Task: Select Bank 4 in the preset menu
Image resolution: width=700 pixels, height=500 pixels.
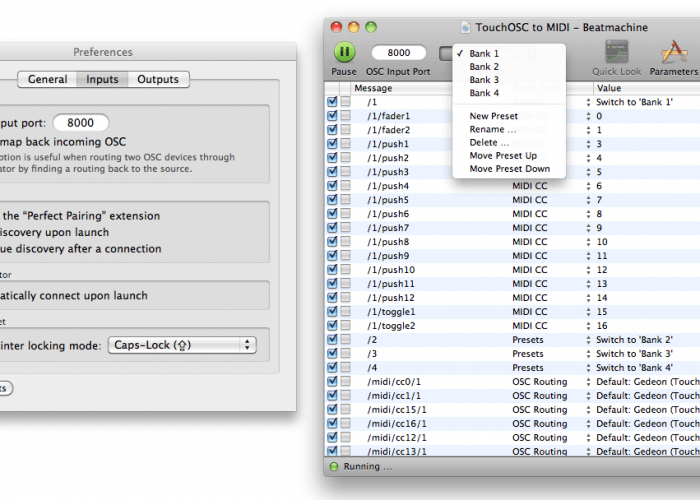Action: [509, 93]
